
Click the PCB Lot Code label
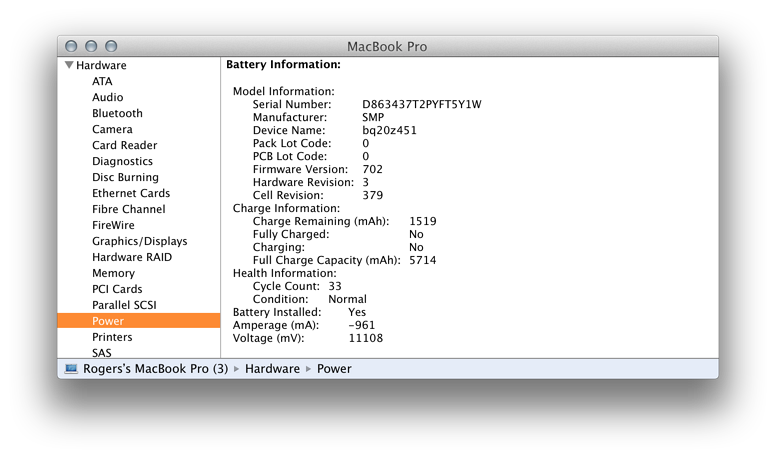[290, 156]
